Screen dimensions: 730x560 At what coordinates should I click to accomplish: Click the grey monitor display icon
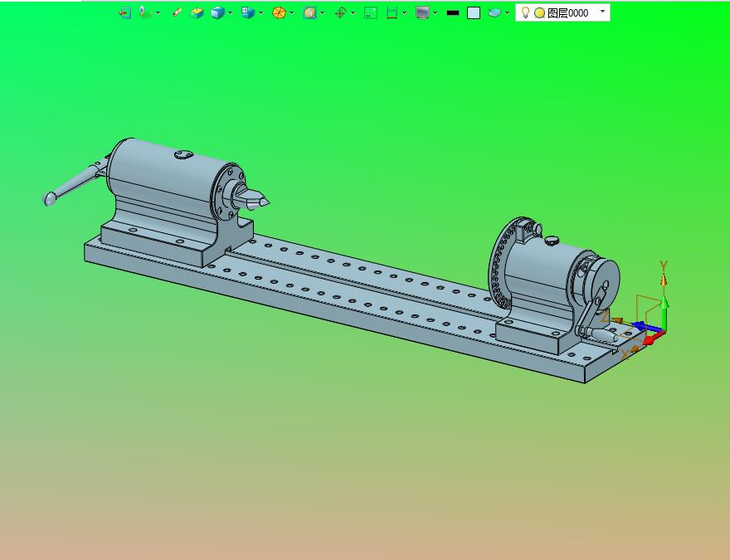pyautogui.click(x=422, y=13)
